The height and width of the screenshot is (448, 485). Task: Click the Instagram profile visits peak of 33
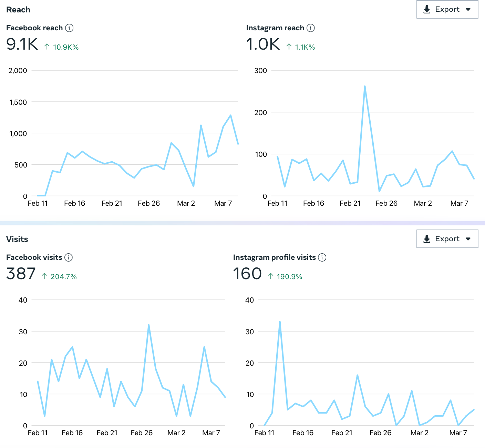pos(280,322)
